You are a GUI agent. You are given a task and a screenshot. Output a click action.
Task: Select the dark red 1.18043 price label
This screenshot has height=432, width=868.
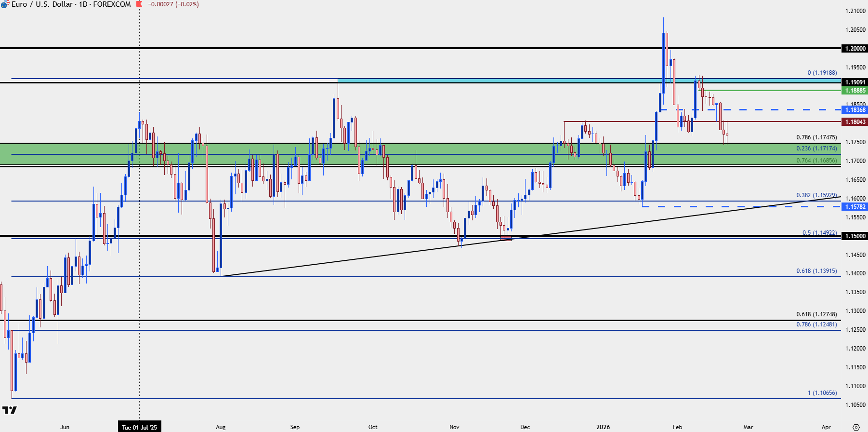click(855, 122)
